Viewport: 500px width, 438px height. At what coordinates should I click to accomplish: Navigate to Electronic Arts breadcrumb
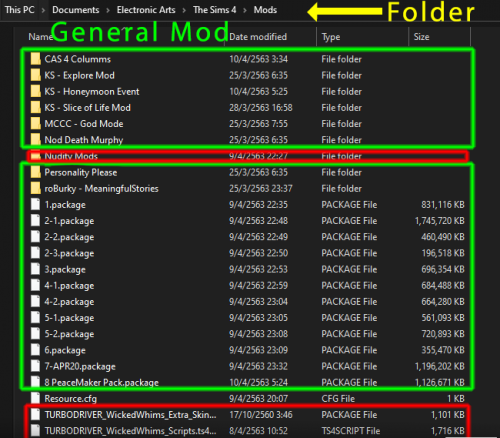click(146, 10)
